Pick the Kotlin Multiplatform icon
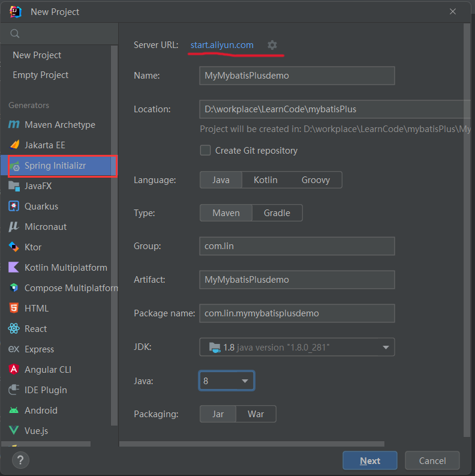 coord(14,267)
